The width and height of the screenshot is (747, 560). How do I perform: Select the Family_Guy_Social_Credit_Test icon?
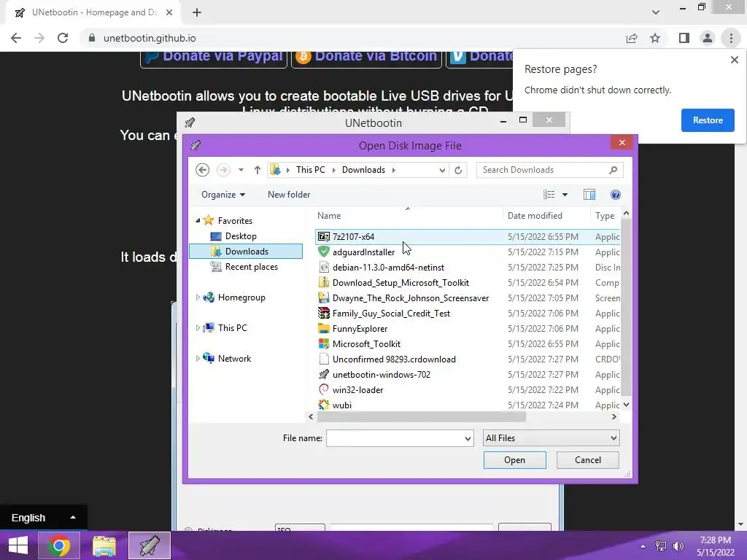point(323,313)
